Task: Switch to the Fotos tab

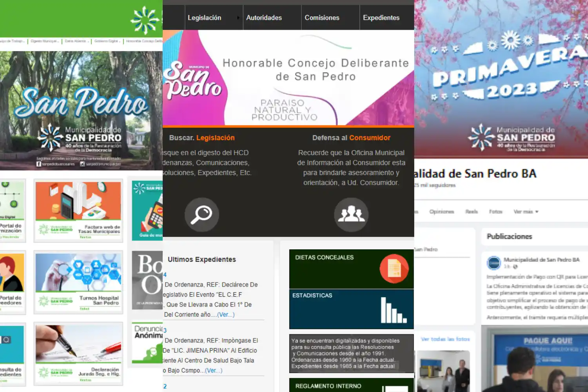Action: pyautogui.click(x=495, y=211)
